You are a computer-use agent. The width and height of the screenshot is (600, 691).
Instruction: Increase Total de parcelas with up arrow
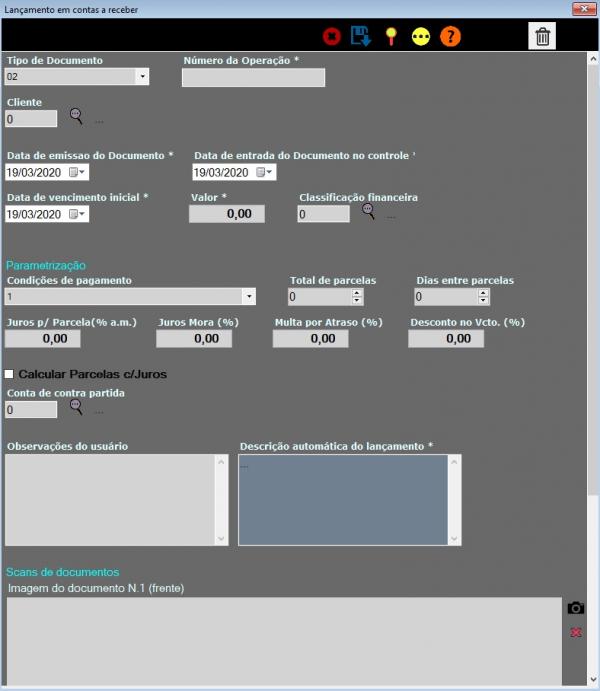click(357, 293)
